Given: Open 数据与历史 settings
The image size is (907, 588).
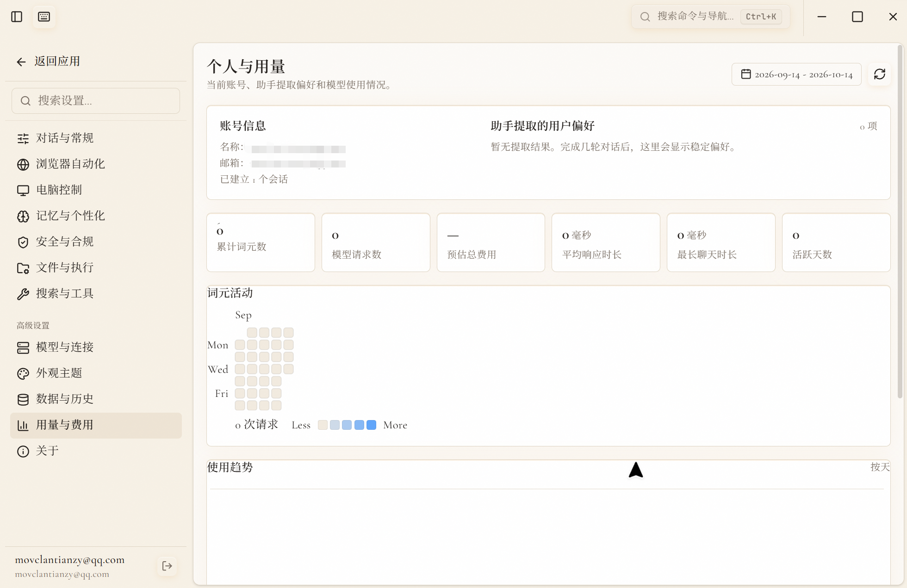Looking at the screenshot, I should (x=96, y=399).
